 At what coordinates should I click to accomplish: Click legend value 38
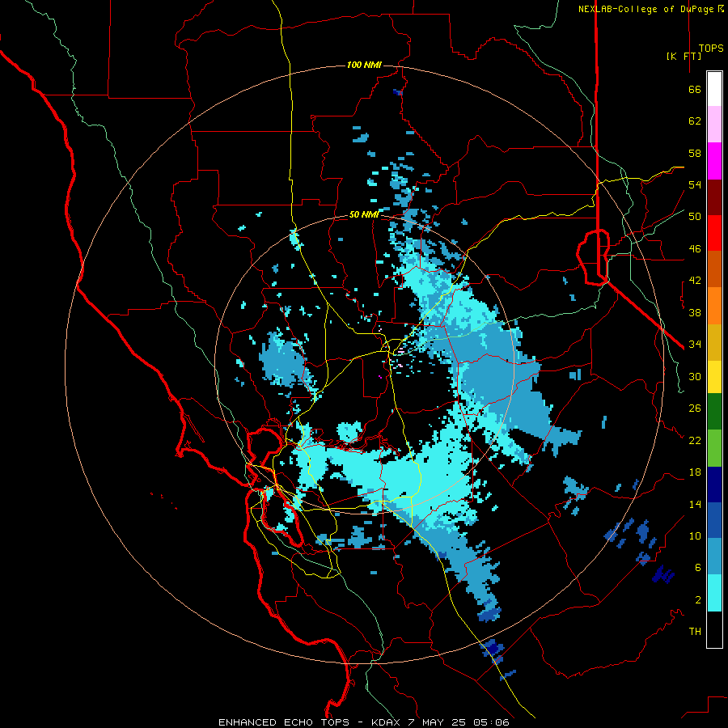(695, 312)
